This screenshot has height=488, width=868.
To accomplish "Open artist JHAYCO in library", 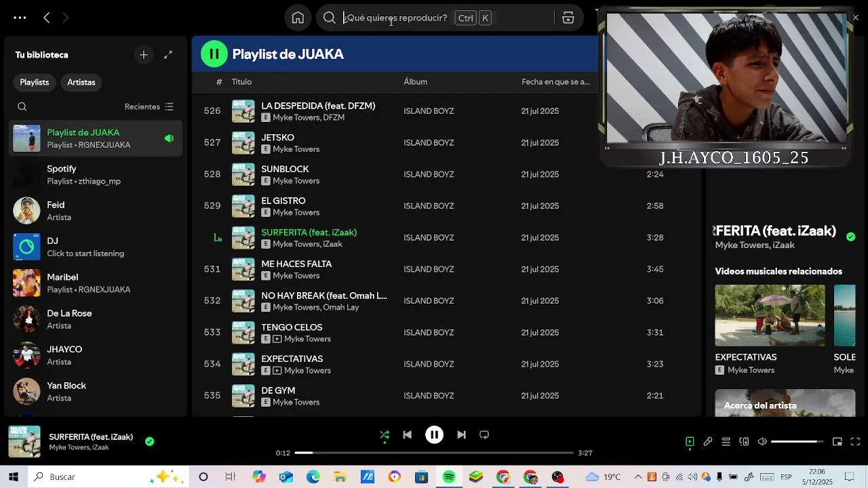I will [96, 355].
